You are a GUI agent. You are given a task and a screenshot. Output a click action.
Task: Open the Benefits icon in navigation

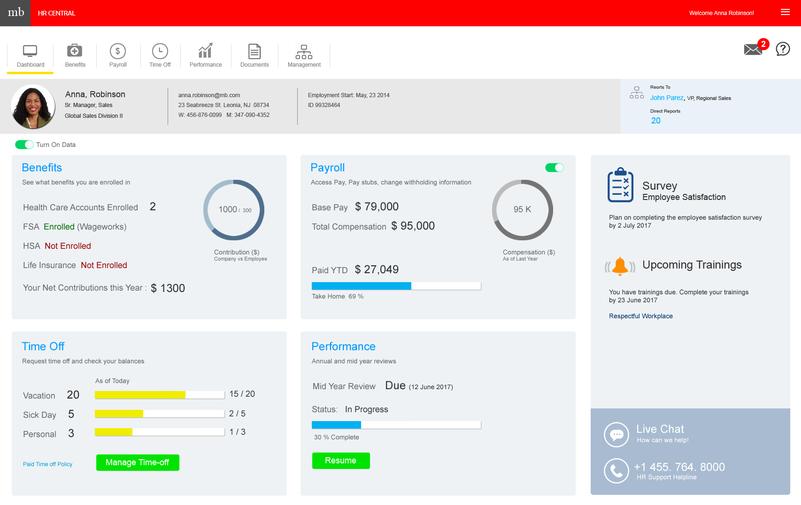coord(75,51)
